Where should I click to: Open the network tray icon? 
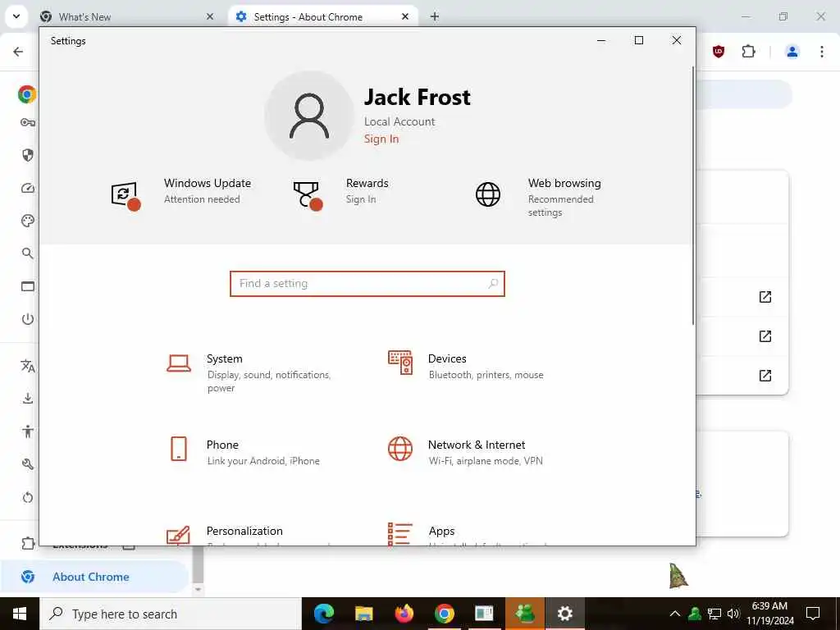click(x=714, y=614)
